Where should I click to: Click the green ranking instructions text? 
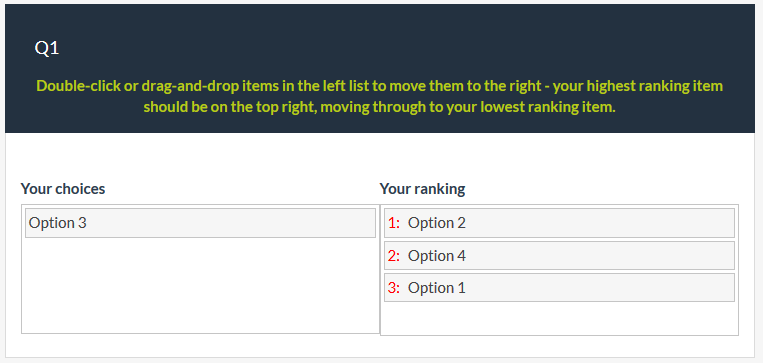(380, 96)
